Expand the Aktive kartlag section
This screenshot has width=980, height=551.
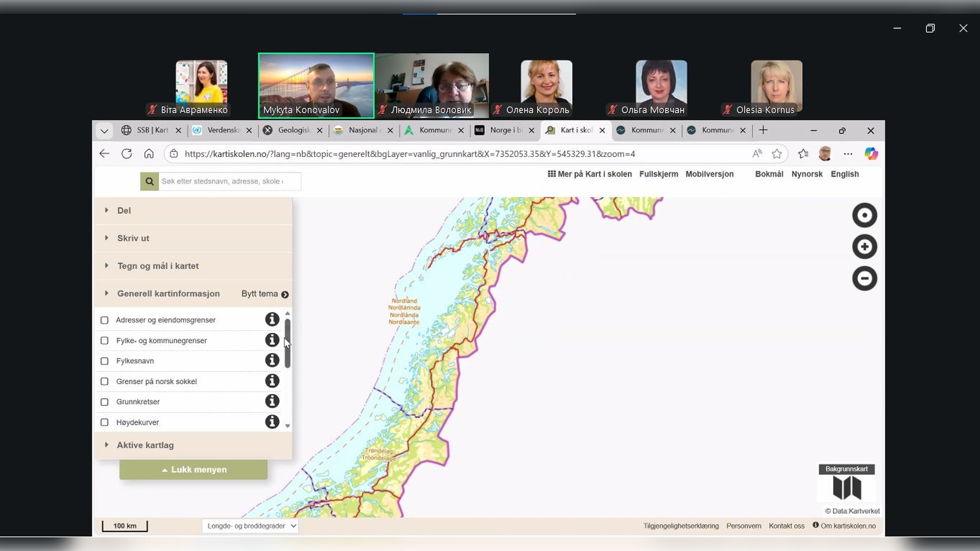pyautogui.click(x=145, y=445)
